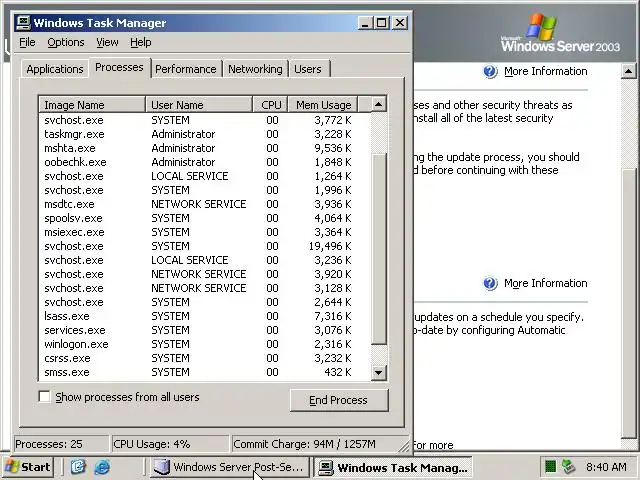Select svchost.exe using 3,236 K

tap(205, 260)
